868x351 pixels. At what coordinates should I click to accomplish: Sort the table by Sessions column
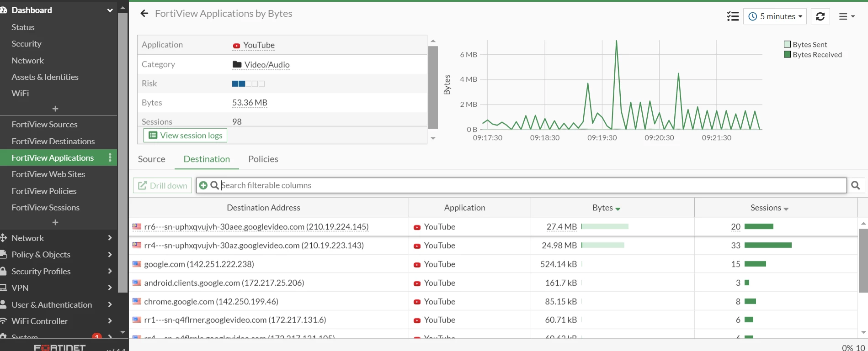776,208
